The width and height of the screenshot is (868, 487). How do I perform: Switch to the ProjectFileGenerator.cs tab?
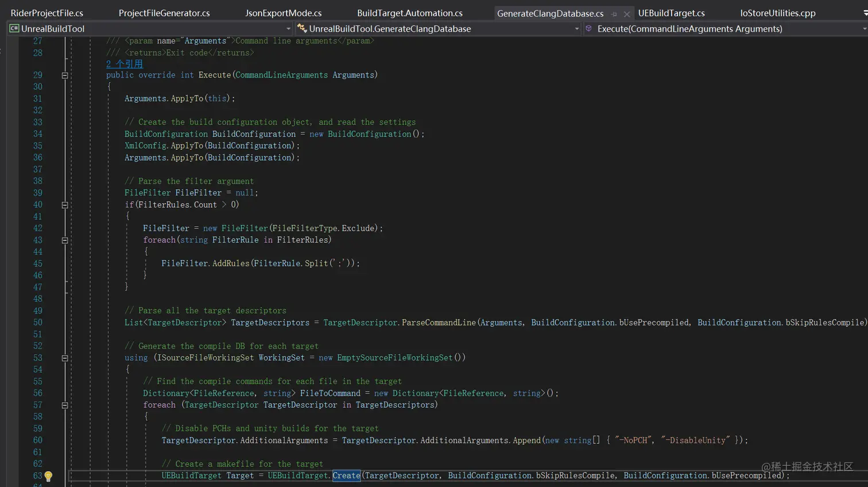(x=164, y=13)
